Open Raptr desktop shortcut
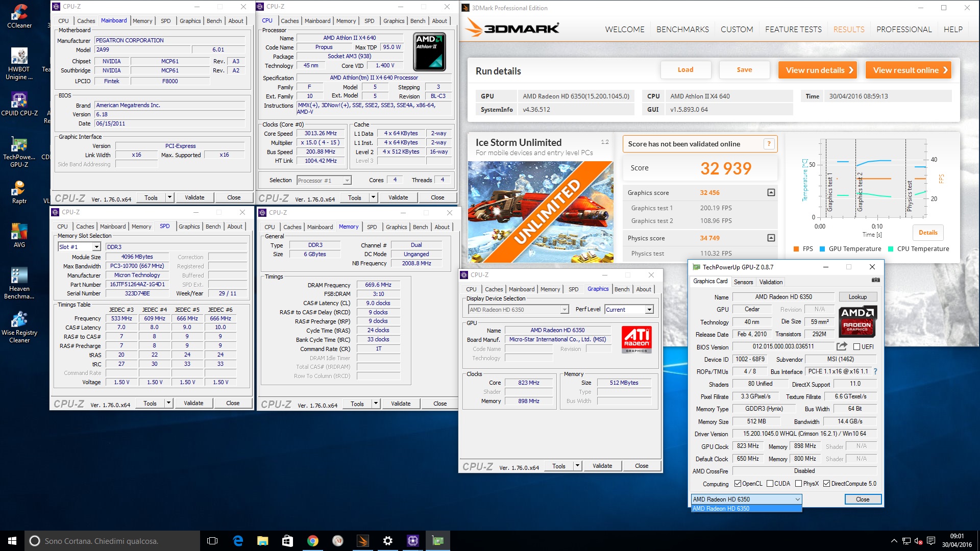This screenshot has height=551, width=980. pyautogui.click(x=19, y=192)
